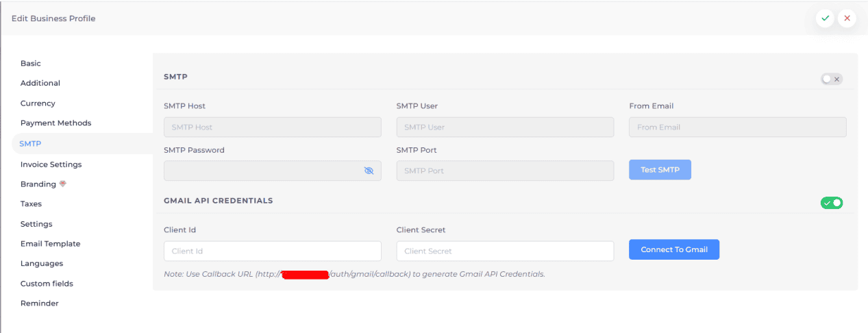Disable the Gmail API Credentials toggle
The width and height of the screenshot is (868, 333).
[x=832, y=203]
